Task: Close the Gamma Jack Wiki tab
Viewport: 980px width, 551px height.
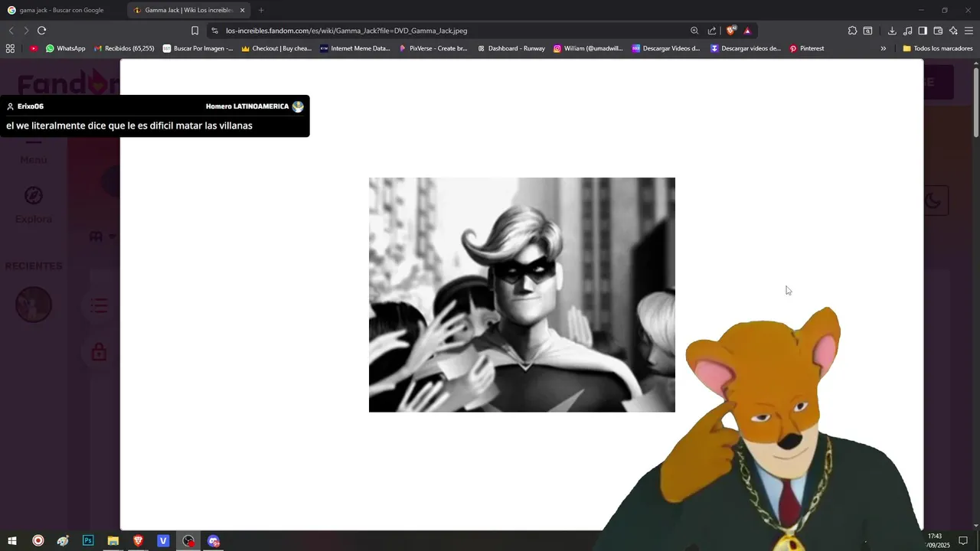Action: click(243, 10)
